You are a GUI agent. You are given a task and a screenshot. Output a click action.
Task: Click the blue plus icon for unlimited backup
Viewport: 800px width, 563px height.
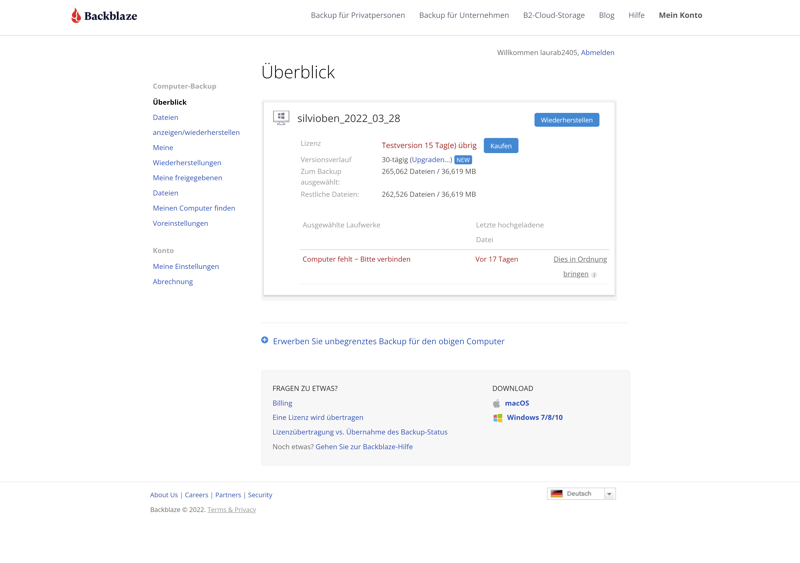(265, 340)
